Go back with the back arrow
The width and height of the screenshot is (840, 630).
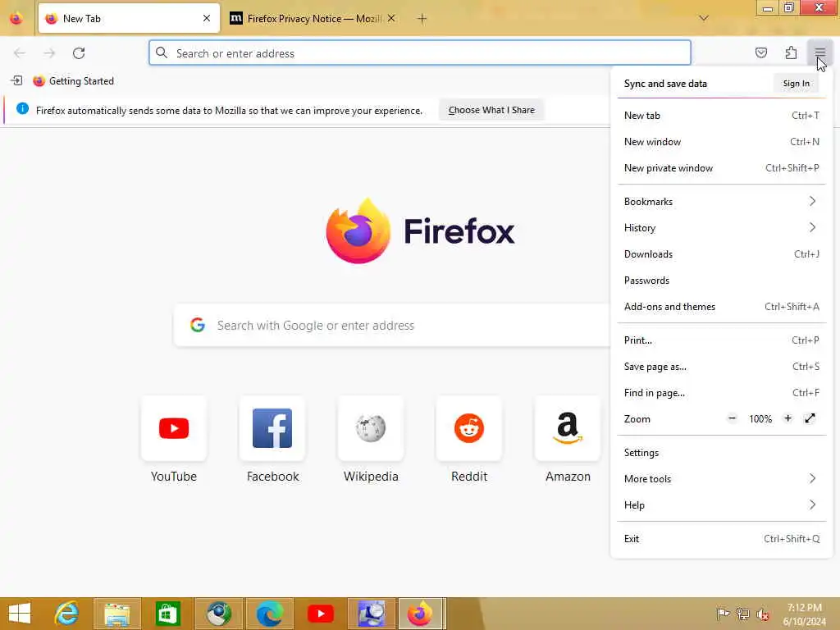[x=20, y=53]
